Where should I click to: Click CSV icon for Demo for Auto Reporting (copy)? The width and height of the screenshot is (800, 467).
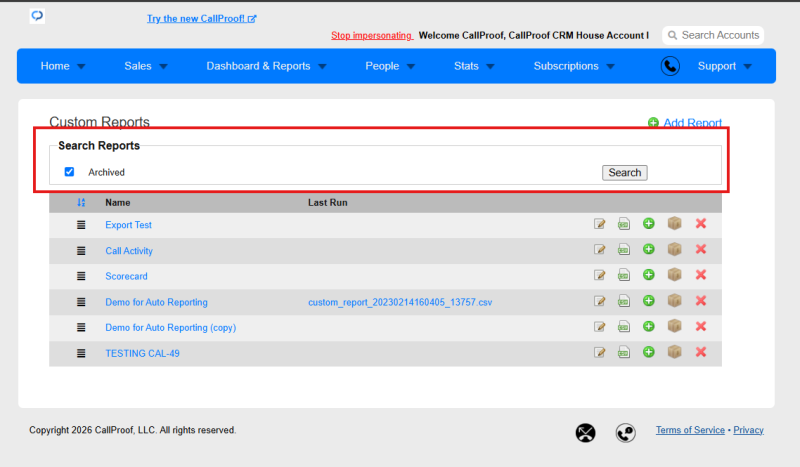coord(623,327)
